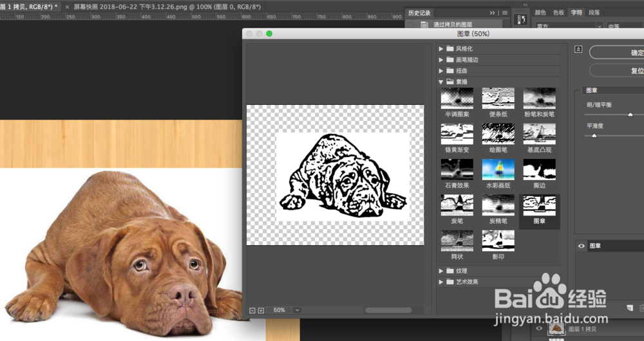
Task: Select the 半调图案 filter thumbnail
Action: tap(457, 98)
